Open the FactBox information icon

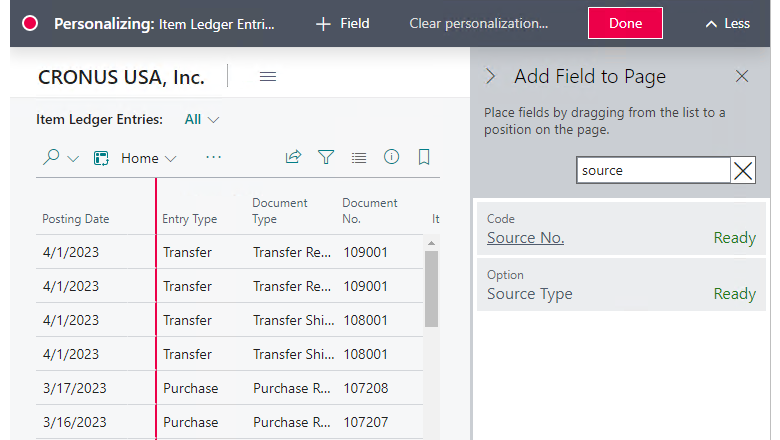(x=391, y=157)
